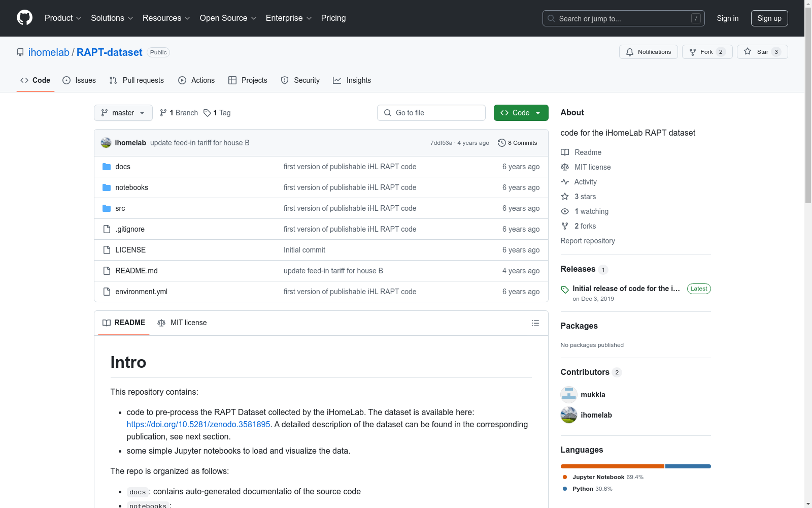The height and width of the screenshot is (508, 812).
Task: Click the Sign in link
Action: pyautogui.click(x=728, y=18)
